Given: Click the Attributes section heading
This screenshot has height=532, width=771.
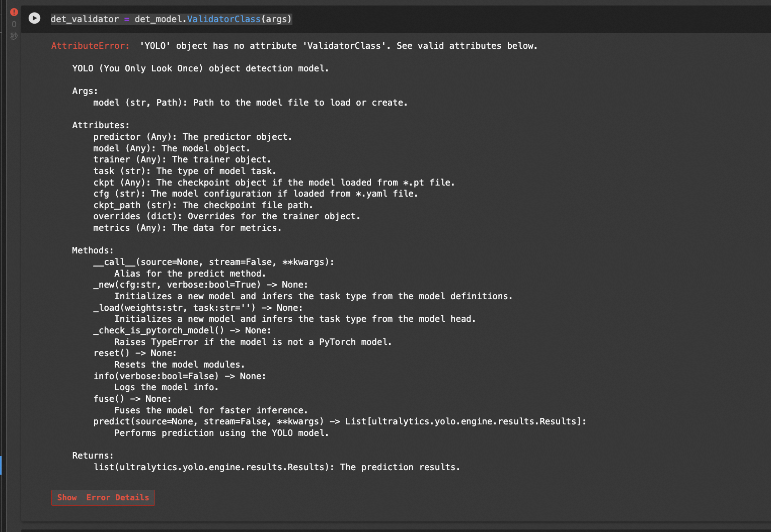Looking at the screenshot, I should tap(101, 125).
